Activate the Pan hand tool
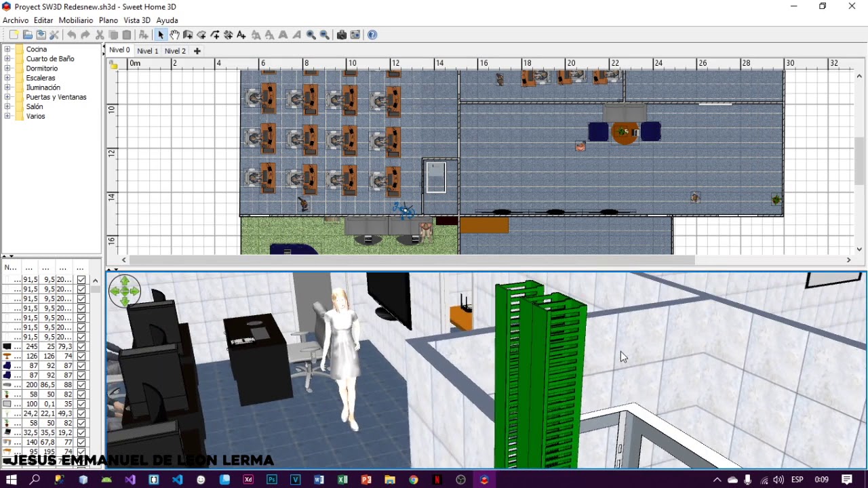Image resolution: width=868 pixels, height=488 pixels. click(174, 35)
